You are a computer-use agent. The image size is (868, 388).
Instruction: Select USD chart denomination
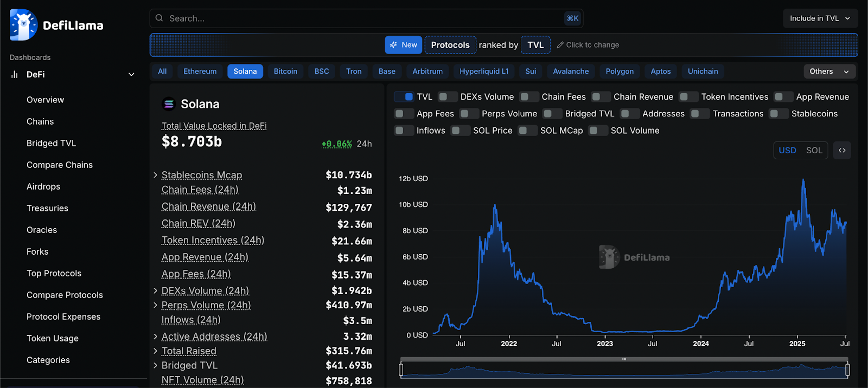[x=788, y=151]
